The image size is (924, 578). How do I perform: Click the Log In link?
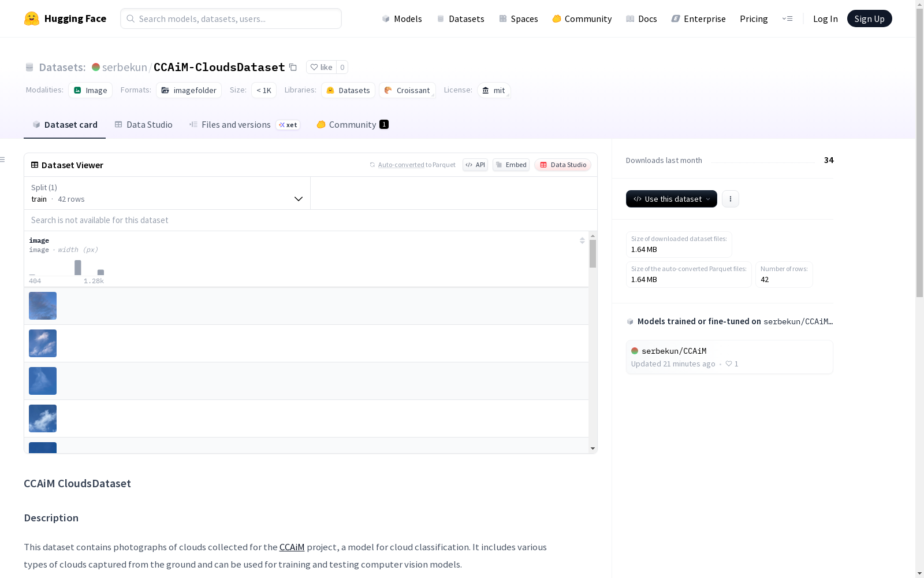pyautogui.click(x=825, y=18)
